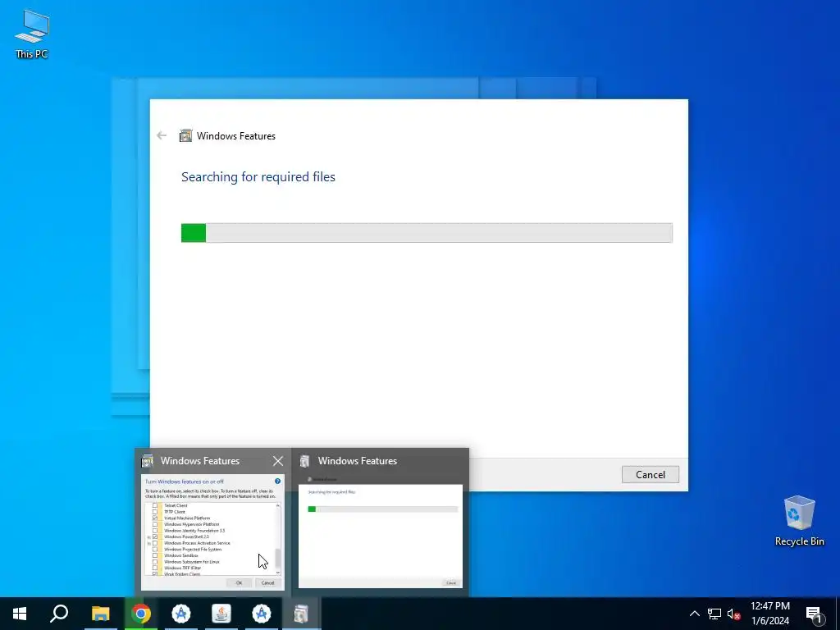Click the Windows Features taskbar button

(x=302, y=614)
